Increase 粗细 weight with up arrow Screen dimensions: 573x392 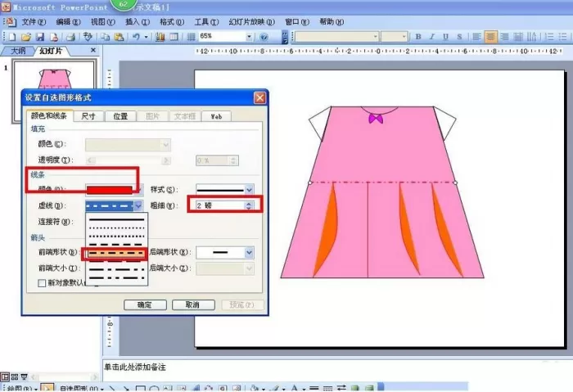point(249,204)
